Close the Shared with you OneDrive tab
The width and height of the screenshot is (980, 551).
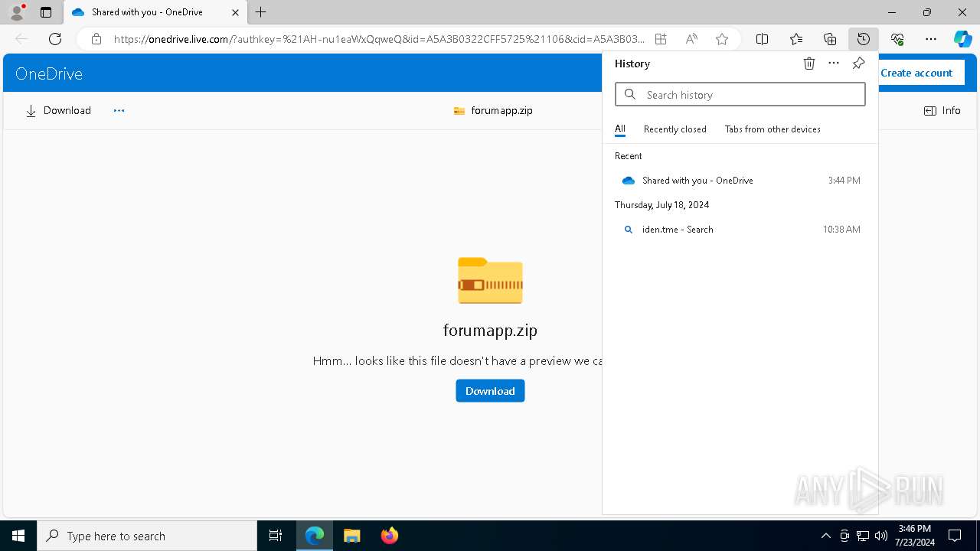click(x=235, y=12)
